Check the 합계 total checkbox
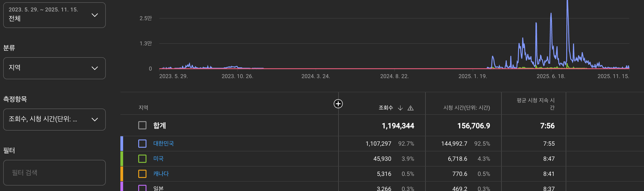This screenshot has width=644, height=191. pyautogui.click(x=142, y=125)
